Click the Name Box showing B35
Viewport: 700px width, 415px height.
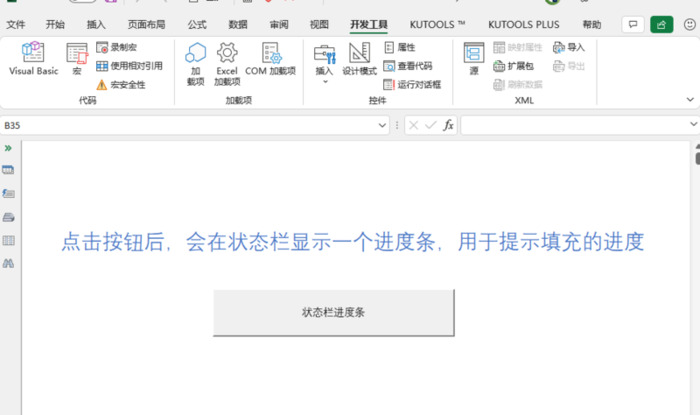click(189, 125)
